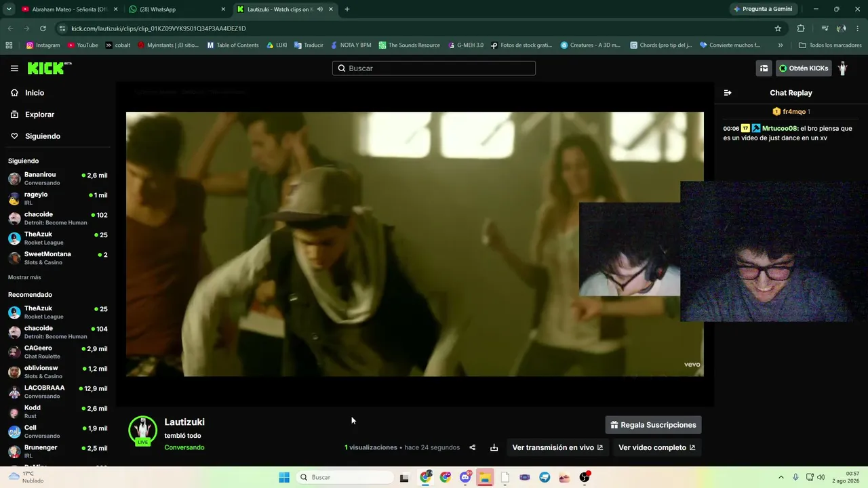Open the weather widget on taskbar
The height and width of the screenshot is (488, 868).
click(26, 477)
